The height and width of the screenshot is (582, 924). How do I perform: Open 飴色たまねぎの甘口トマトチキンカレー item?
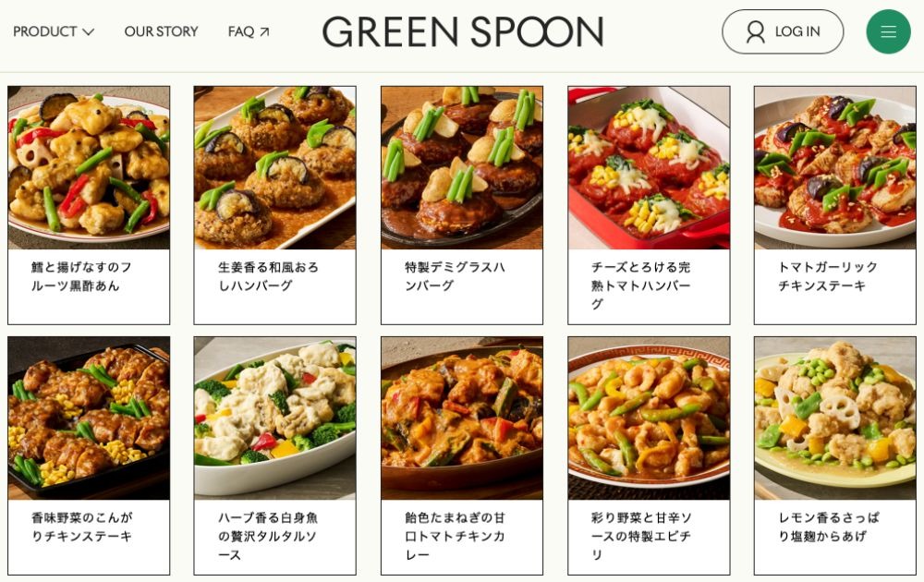(x=462, y=456)
